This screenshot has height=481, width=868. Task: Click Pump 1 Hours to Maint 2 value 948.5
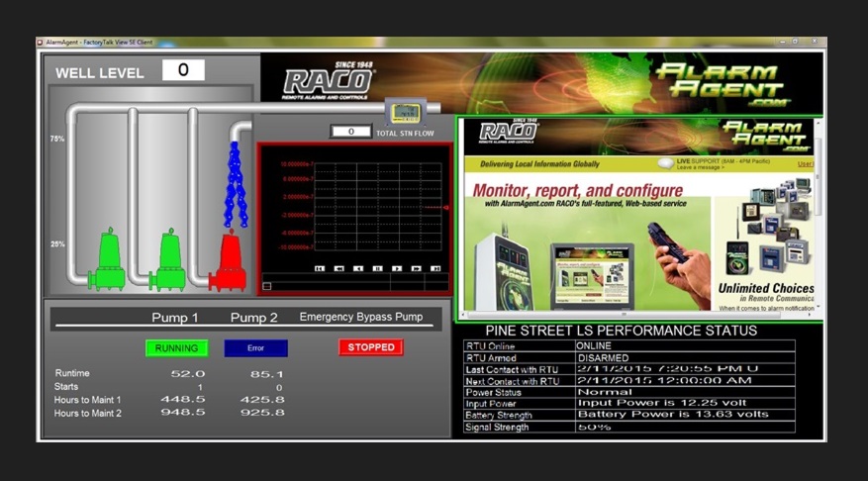[x=183, y=413]
